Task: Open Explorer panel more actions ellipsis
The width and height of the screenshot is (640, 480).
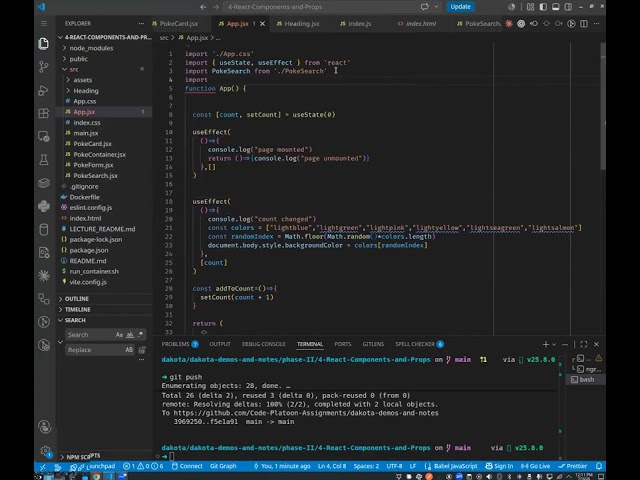Action: click(141, 24)
